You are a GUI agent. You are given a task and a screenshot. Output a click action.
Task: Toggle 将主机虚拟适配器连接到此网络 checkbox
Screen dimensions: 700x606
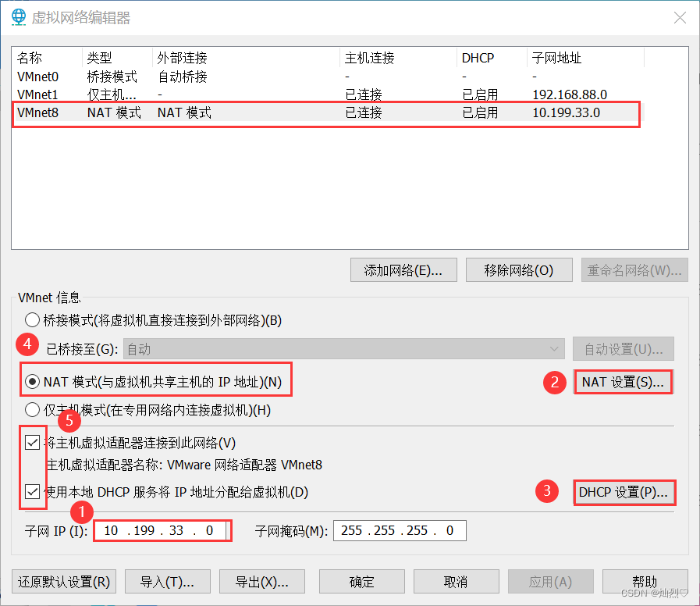tap(32, 443)
